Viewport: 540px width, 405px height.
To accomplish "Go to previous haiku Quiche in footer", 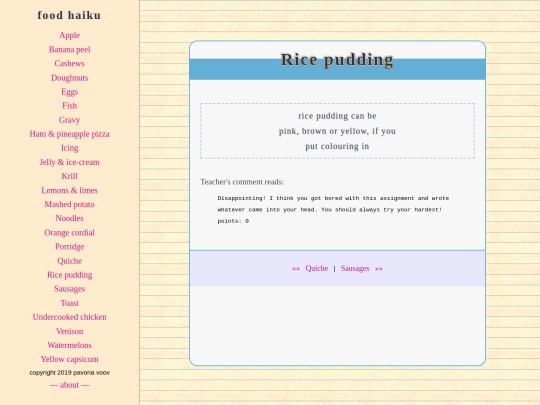I will coord(316,268).
